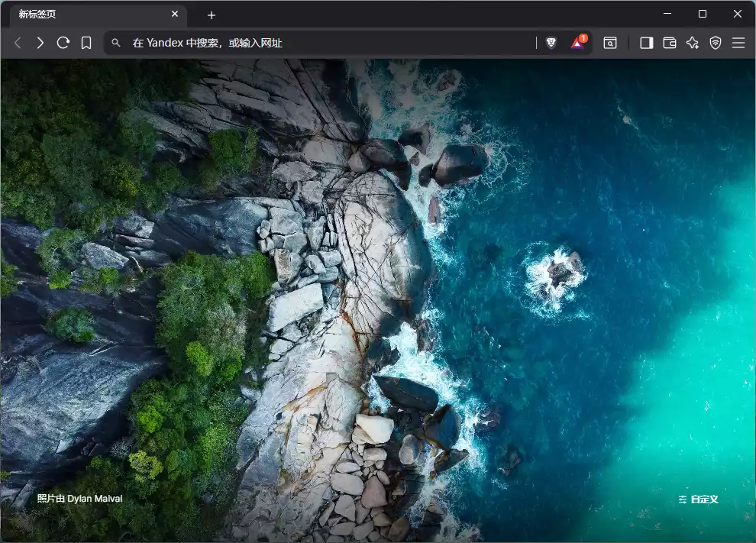Select the 新标签页 tab
Viewport: 756px width, 543px height.
pyautogui.click(x=98, y=15)
